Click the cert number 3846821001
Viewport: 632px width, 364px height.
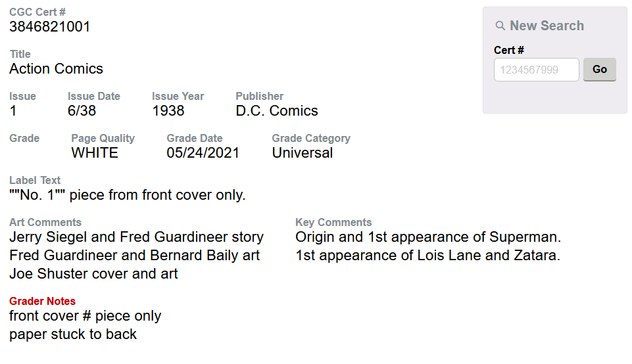(x=50, y=27)
